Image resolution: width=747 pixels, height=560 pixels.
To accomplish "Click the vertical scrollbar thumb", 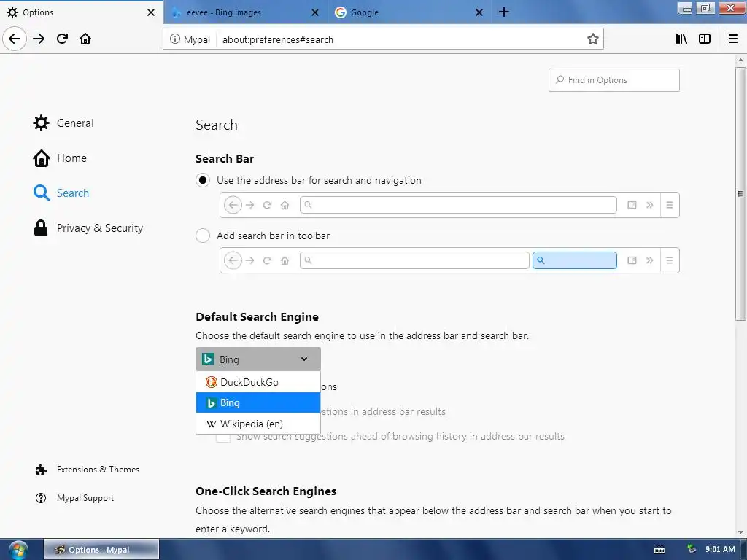I will (740, 192).
